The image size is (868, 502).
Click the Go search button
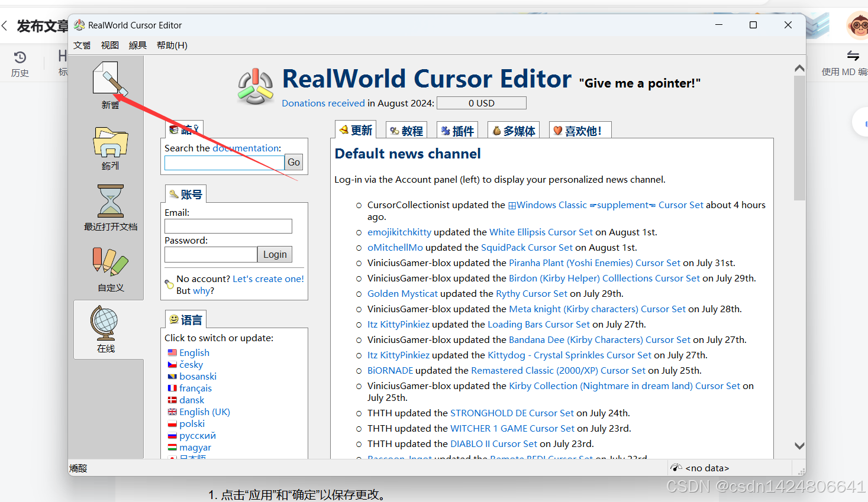[x=293, y=162]
